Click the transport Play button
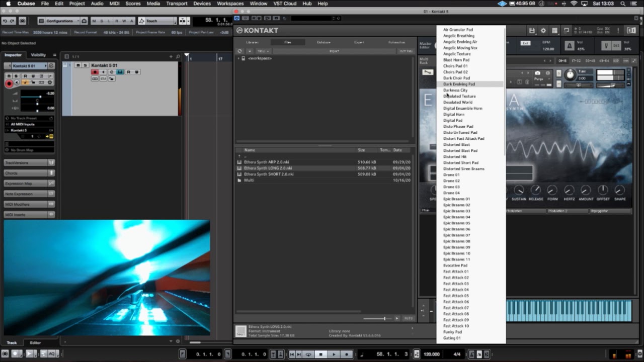 334,354
